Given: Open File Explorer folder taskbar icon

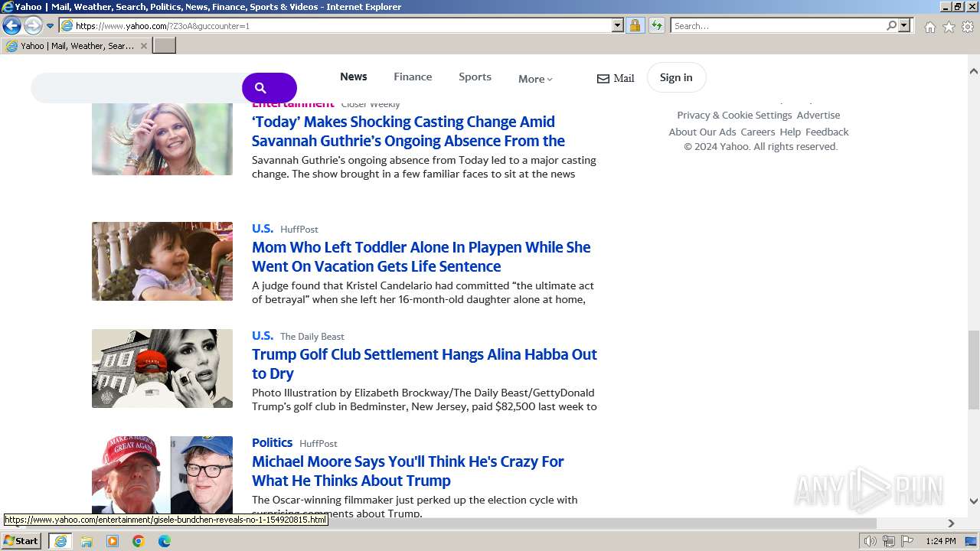Looking at the screenshot, I should point(87,541).
